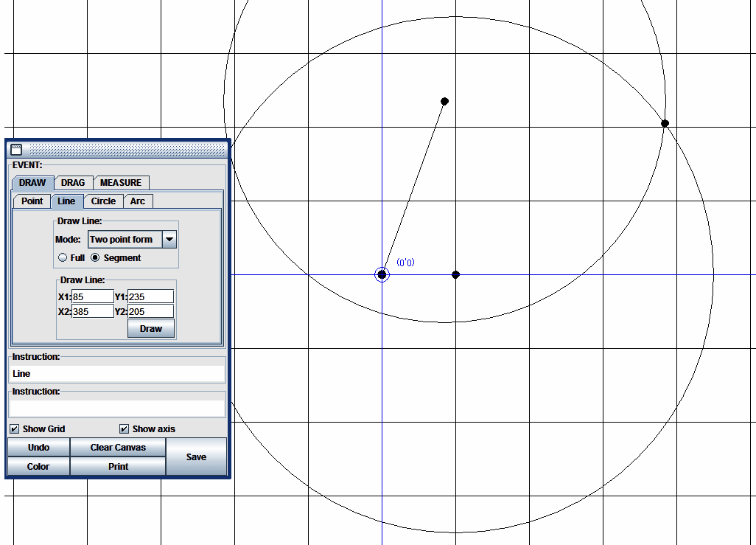The width and height of the screenshot is (756, 545).
Task: Select the Point sub-tab
Action: tap(32, 201)
